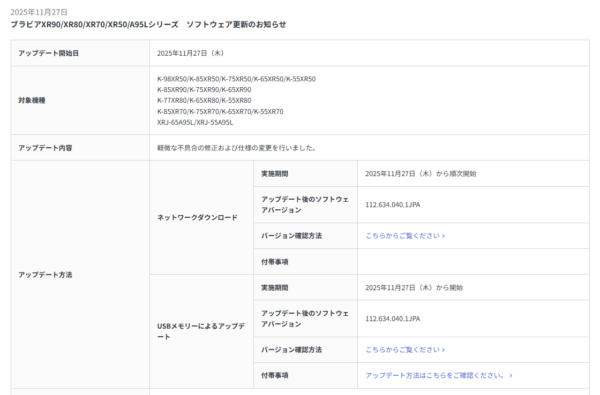Click the model line K-85XR90/K-75XR90/K-65XR90
This screenshot has height=395, width=600.
coord(204,90)
